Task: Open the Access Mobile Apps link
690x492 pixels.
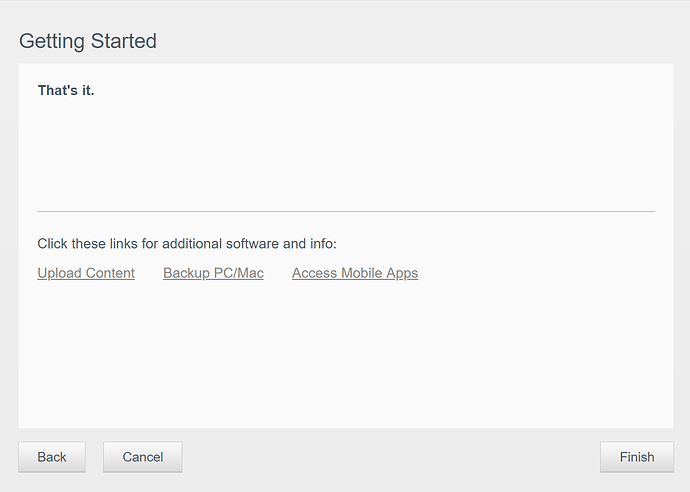Action: [x=355, y=273]
